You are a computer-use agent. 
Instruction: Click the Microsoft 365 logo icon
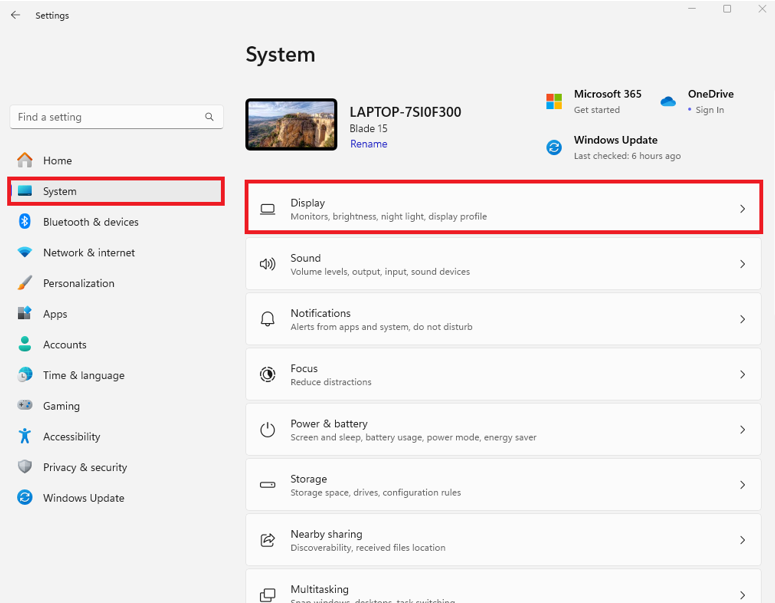554,101
